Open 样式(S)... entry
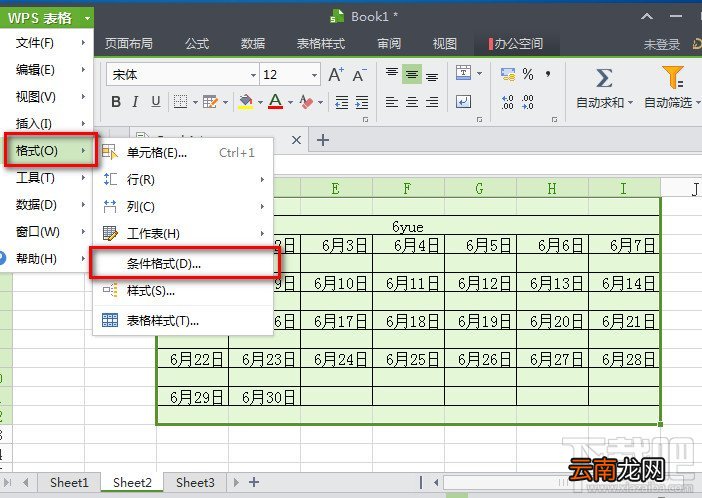 click(x=183, y=291)
